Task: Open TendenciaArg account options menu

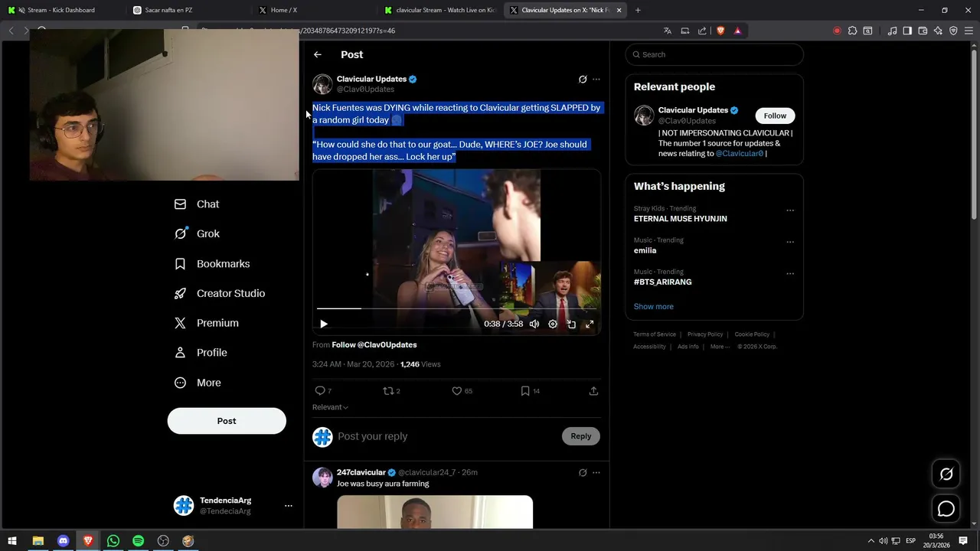Action: (x=289, y=506)
